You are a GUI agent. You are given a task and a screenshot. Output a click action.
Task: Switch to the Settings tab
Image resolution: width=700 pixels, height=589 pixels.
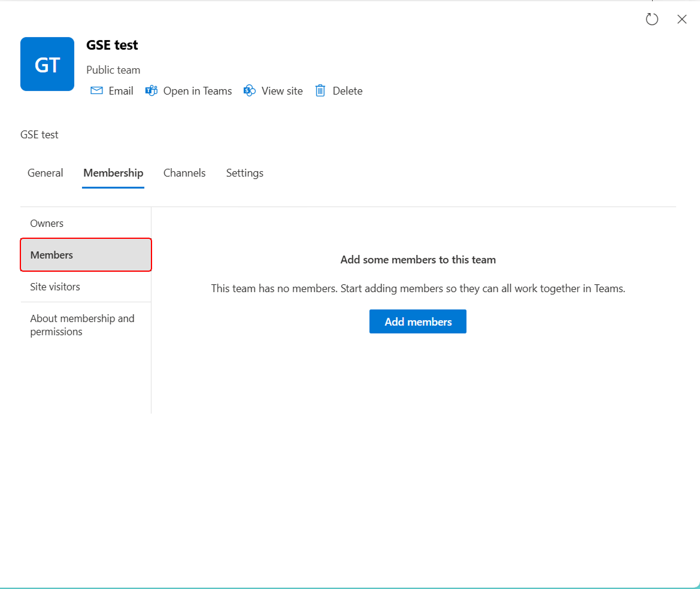tap(244, 173)
